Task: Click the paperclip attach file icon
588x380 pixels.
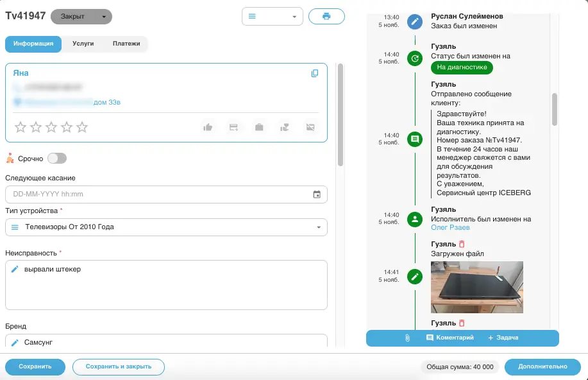Action: coord(407,338)
